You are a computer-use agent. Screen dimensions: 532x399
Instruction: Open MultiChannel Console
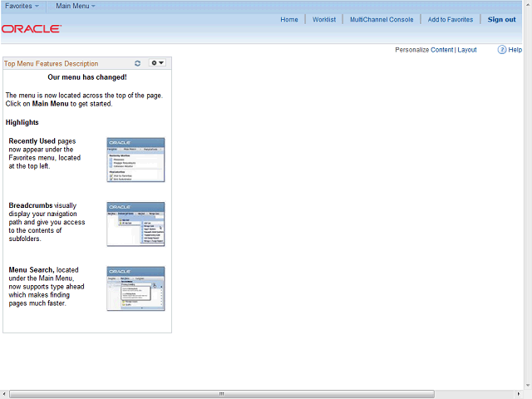[382, 20]
